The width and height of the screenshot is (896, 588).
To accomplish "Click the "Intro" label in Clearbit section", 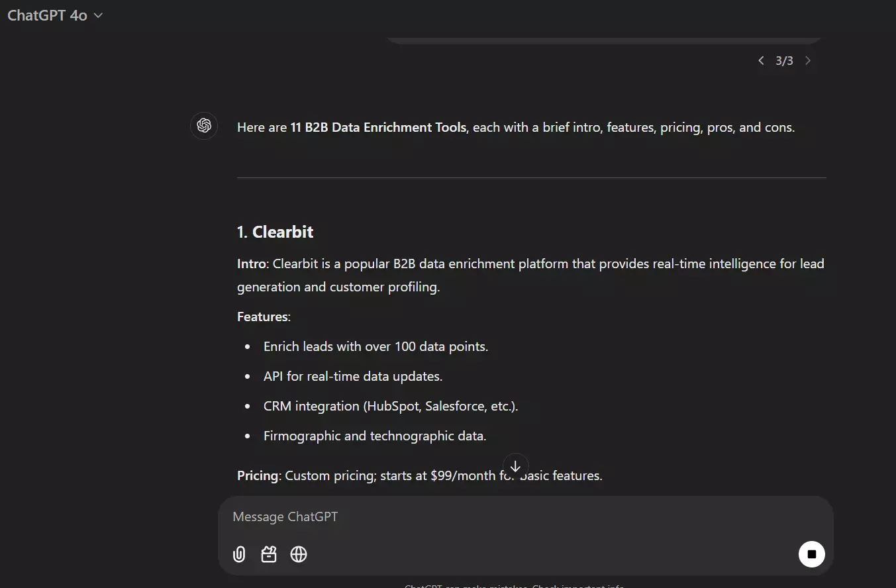I will 251,264.
